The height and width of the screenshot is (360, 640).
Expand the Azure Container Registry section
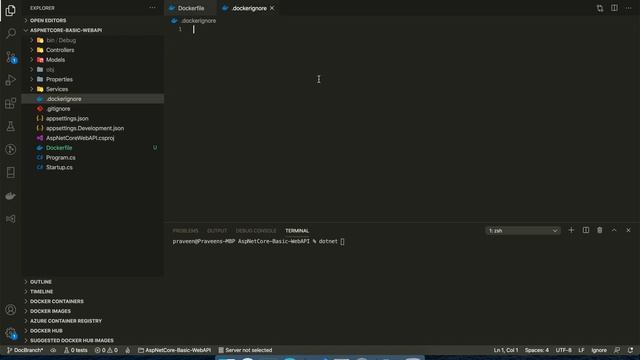(x=93, y=321)
